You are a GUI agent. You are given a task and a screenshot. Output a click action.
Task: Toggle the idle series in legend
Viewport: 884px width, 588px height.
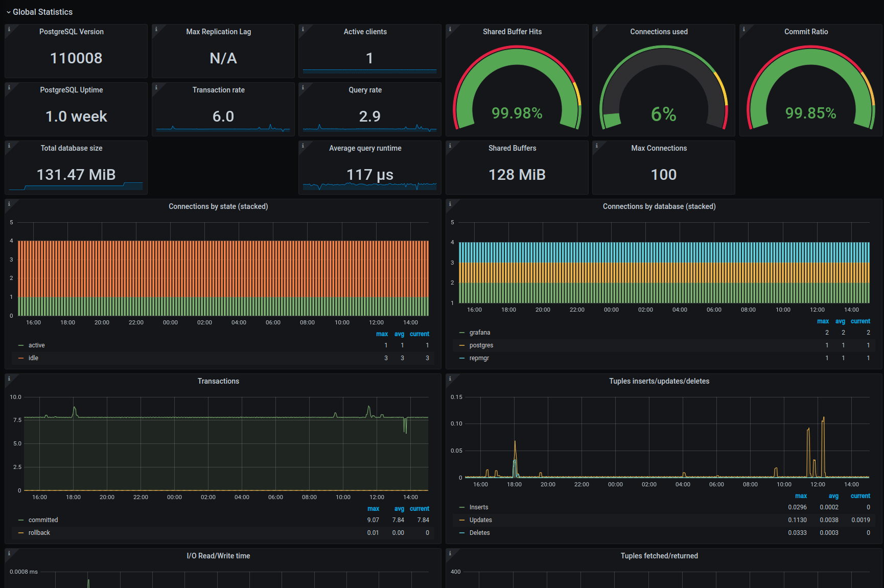point(33,358)
